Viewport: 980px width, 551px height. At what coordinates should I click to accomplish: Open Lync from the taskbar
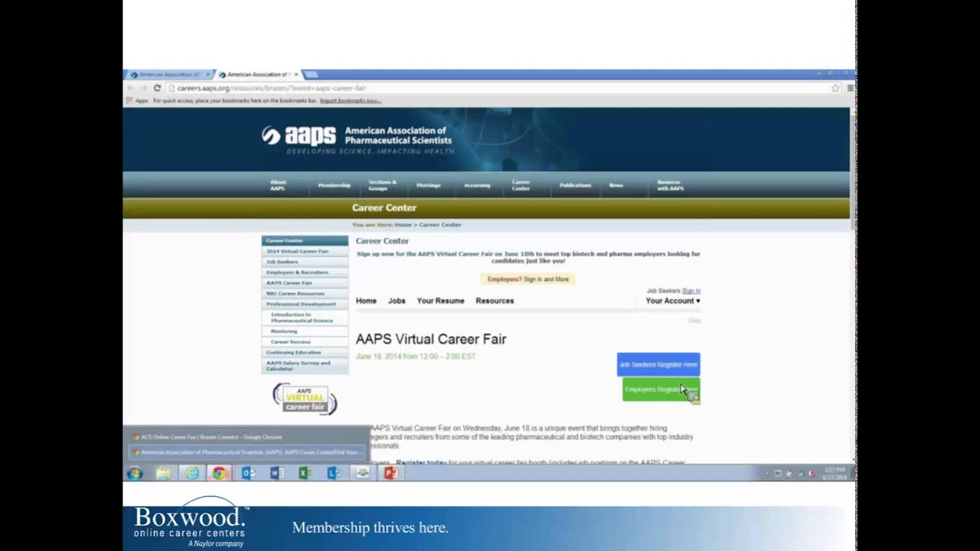[x=334, y=474]
